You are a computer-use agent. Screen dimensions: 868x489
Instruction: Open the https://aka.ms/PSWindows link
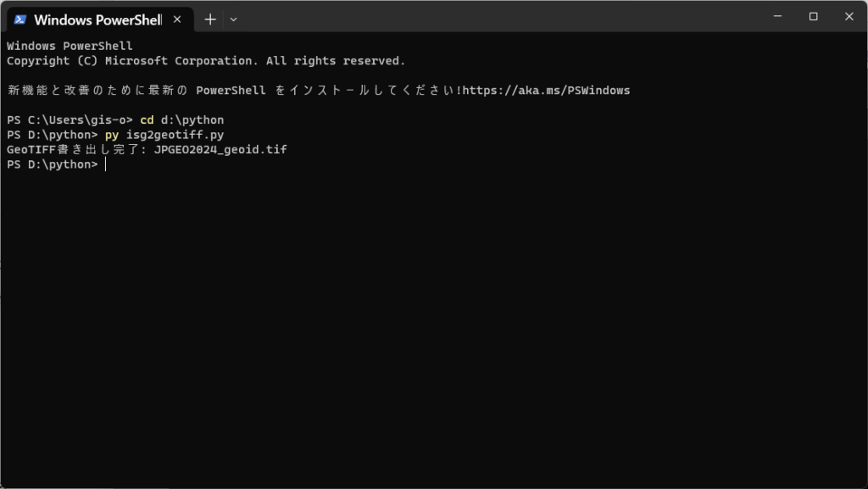546,90
